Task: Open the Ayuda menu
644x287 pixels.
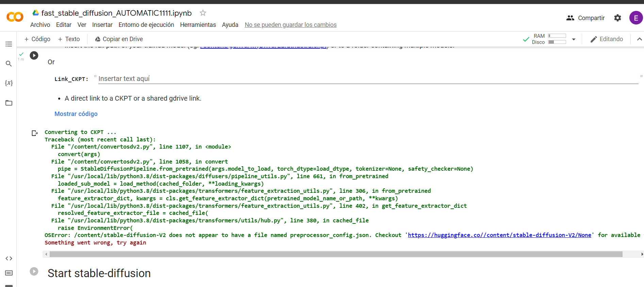Action: pos(230,25)
